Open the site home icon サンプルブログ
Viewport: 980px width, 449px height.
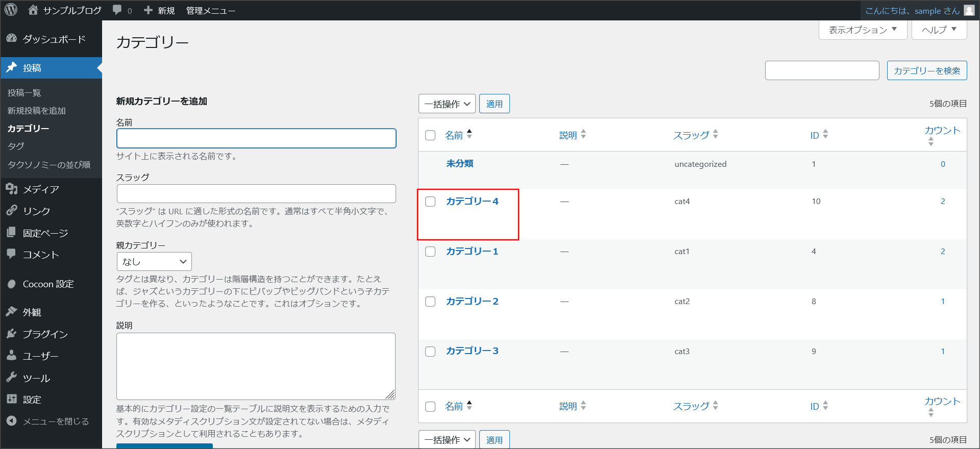tap(33, 10)
